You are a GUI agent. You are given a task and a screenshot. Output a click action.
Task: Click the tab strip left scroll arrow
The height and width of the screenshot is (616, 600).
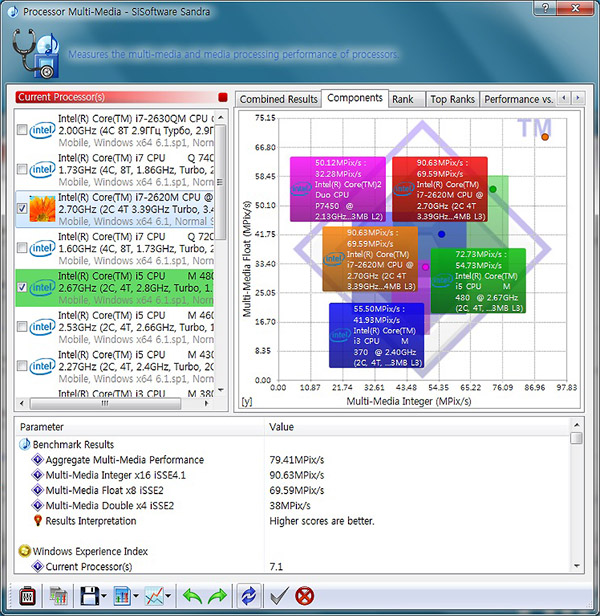click(564, 97)
